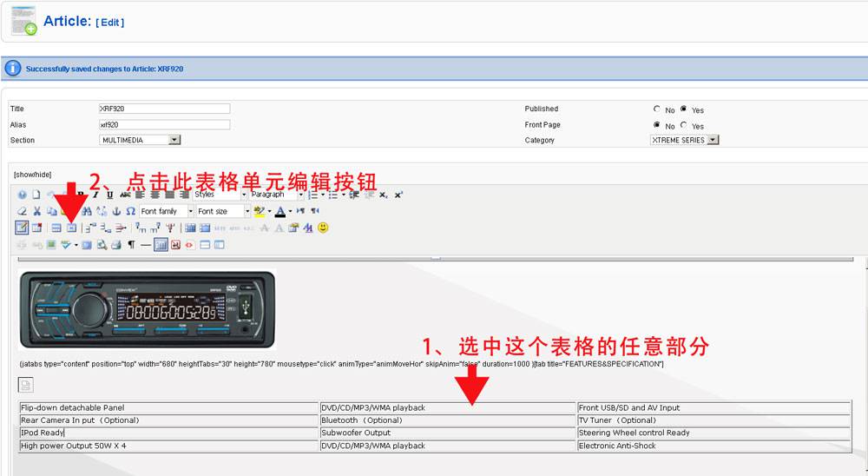Screen dimensions: 868x476
Task: Set Published to No
Action: 656,109
